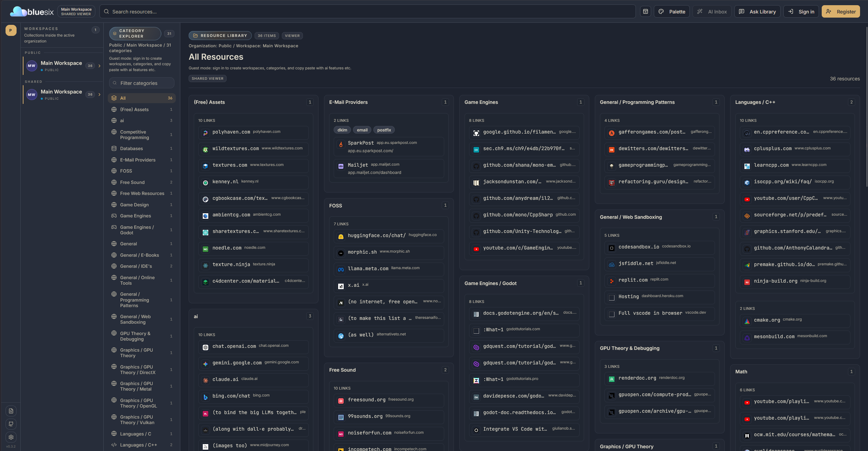This screenshot has width=868, height=451.
Task: Focus the Filter categories field
Action: coord(142,83)
